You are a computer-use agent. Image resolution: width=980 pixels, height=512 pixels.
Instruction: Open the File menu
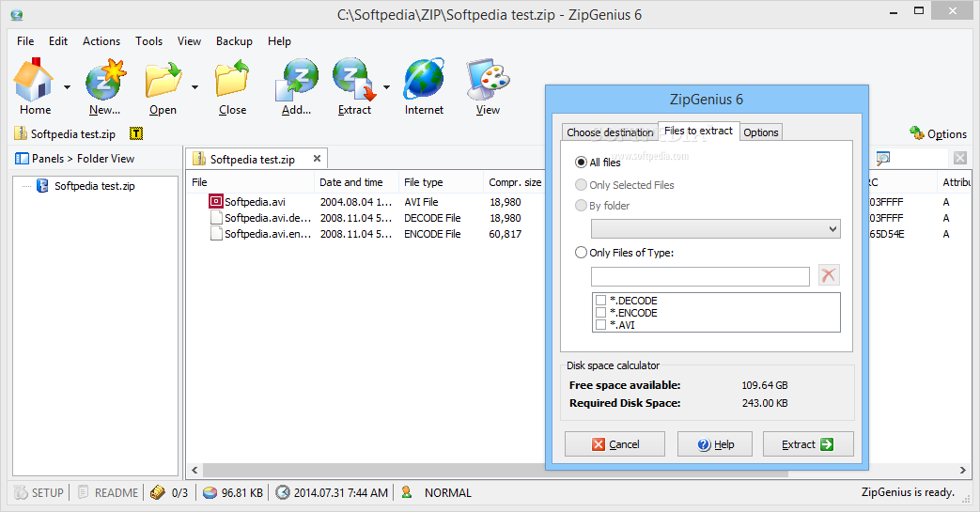tap(25, 40)
